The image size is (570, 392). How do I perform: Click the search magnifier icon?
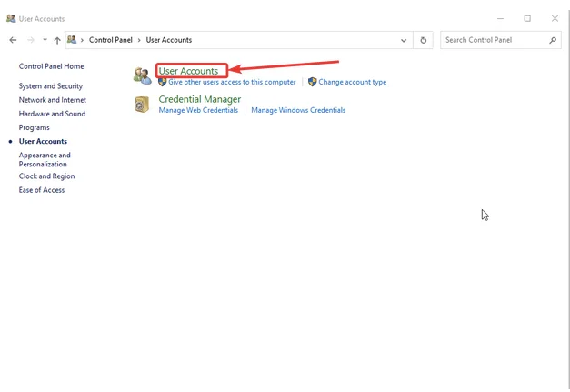click(553, 40)
